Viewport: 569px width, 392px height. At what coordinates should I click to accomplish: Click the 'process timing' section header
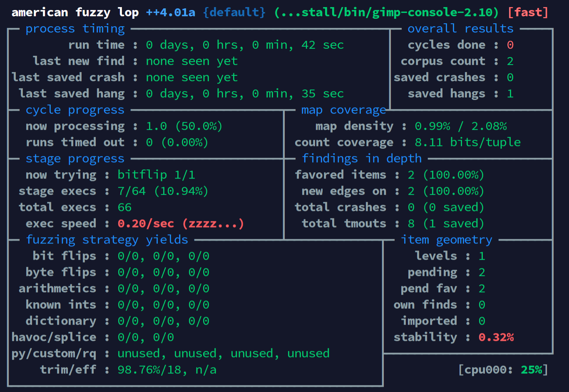point(75,29)
